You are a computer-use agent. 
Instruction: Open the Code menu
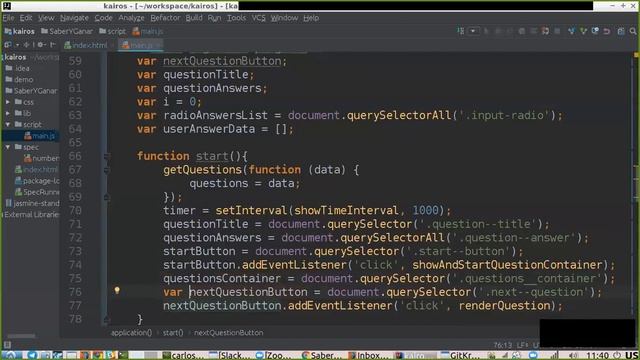point(103,18)
